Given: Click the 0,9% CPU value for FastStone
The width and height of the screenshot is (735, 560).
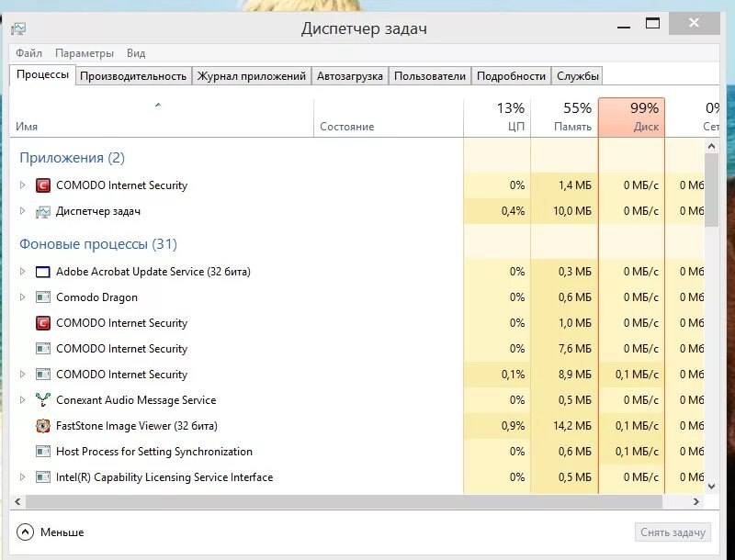Looking at the screenshot, I should coord(513,426).
